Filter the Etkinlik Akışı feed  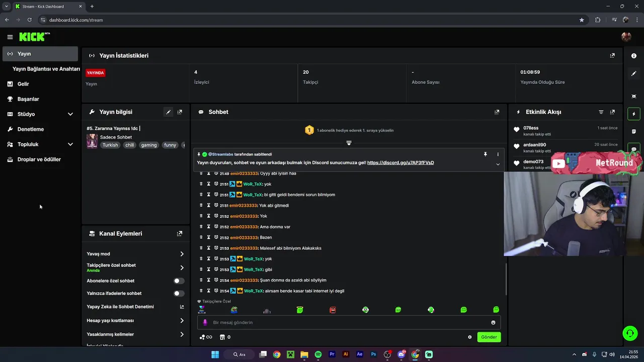tap(601, 112)
